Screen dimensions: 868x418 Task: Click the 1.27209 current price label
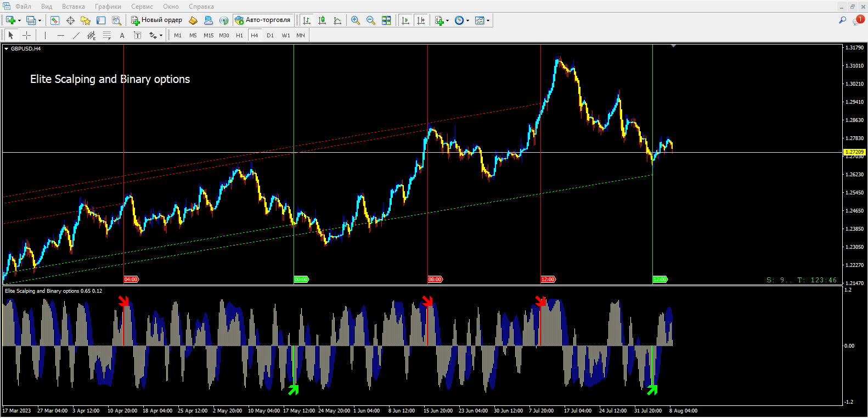click(854, 152)
